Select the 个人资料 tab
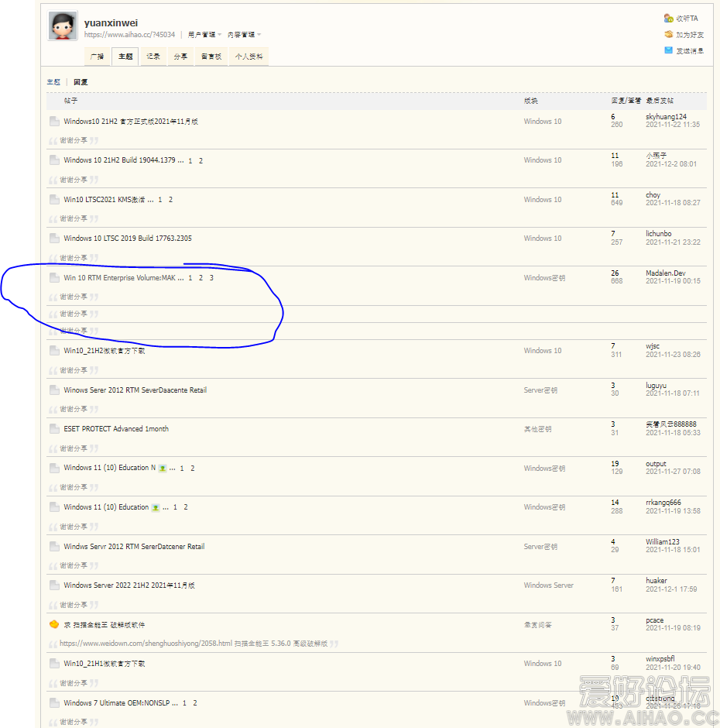The width and height of the screenshot is (720, 728). click(249, 57)
